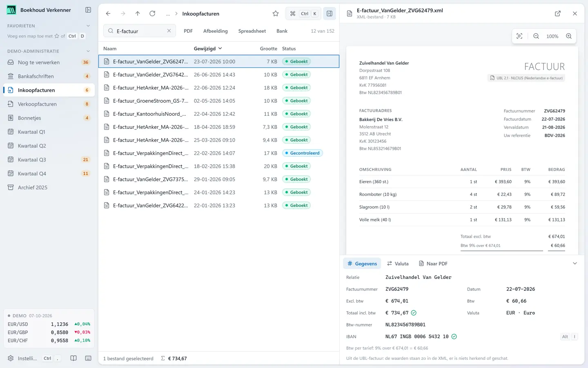The width and height of the screenshot is (588, 368).
Task: Select E-factuur_KantoorhuisNoord file row
Action: [x=219, y=114]
